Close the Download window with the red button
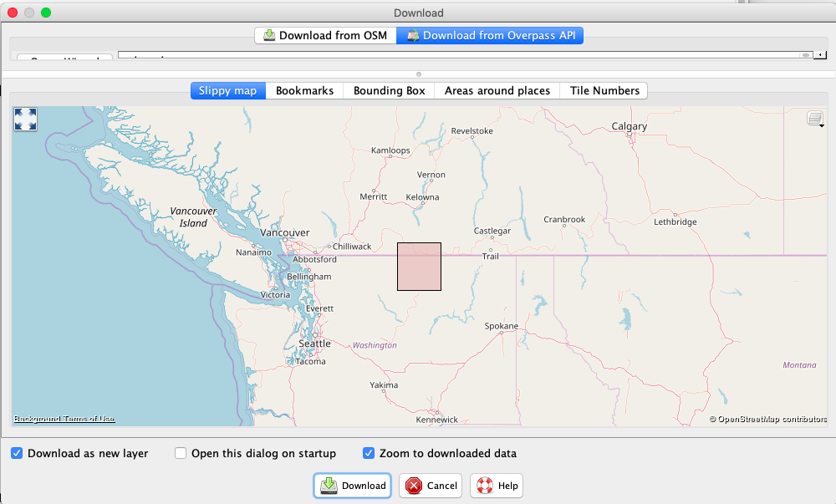Image resolution: width=836 pixels, height=504 pixels. [x=13, y=13]
